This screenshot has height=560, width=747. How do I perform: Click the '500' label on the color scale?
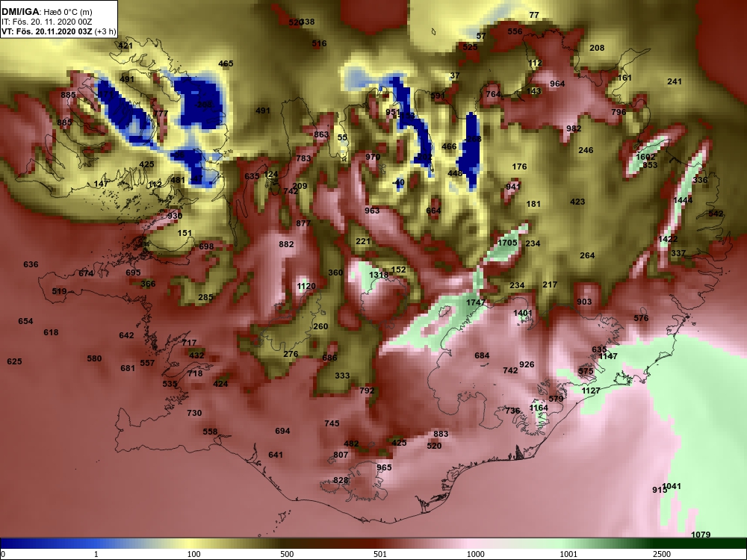coord(287,554)
